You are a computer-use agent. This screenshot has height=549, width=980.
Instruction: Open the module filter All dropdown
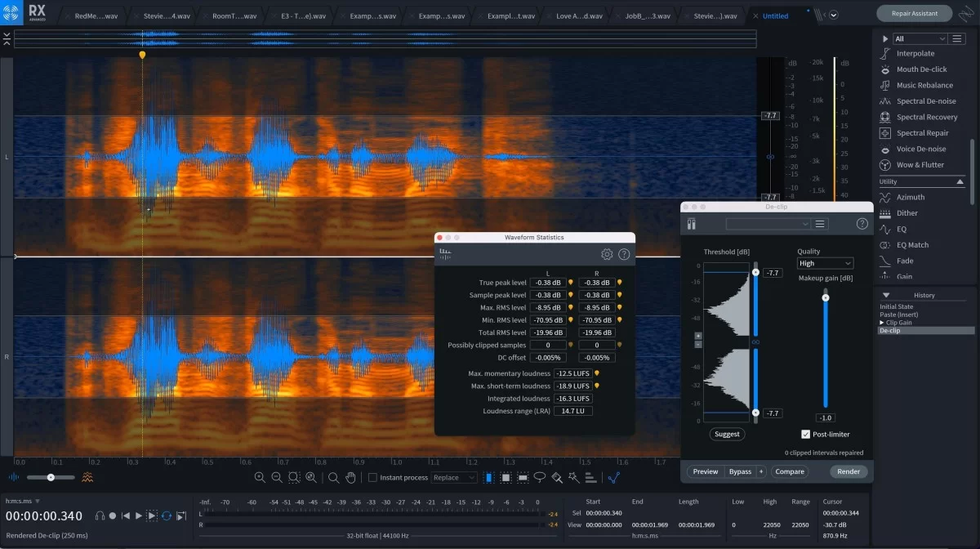click(x=919, y=38)
